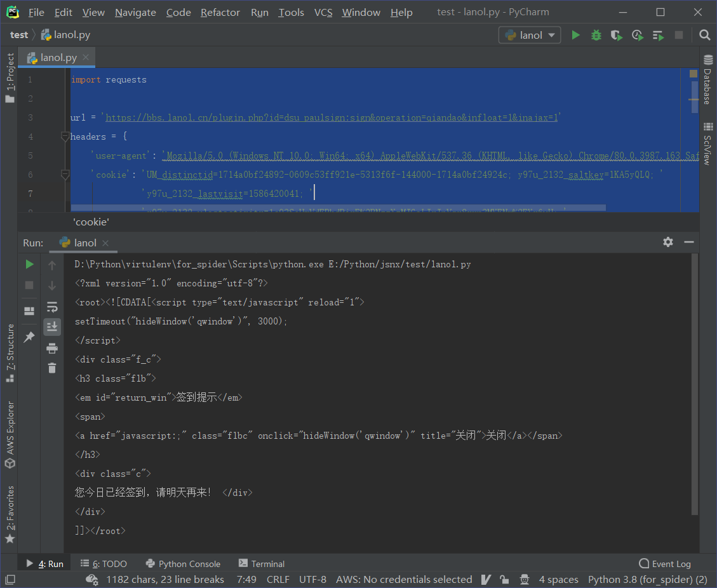Run lanol with Coverage
The image size is (717, 588).
click(x=617, y=35)
